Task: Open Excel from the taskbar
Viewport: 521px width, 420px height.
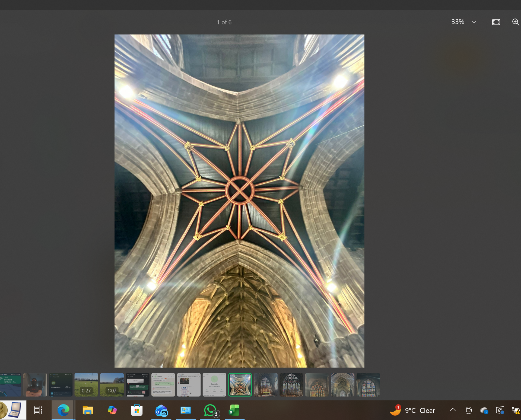Action: [x=234, y=410]
